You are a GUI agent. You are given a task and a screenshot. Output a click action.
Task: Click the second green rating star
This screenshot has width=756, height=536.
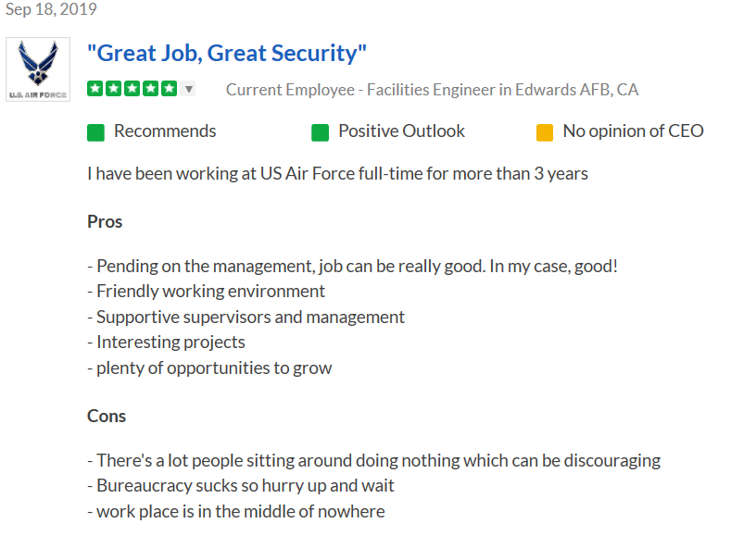(x=113, y=89)
